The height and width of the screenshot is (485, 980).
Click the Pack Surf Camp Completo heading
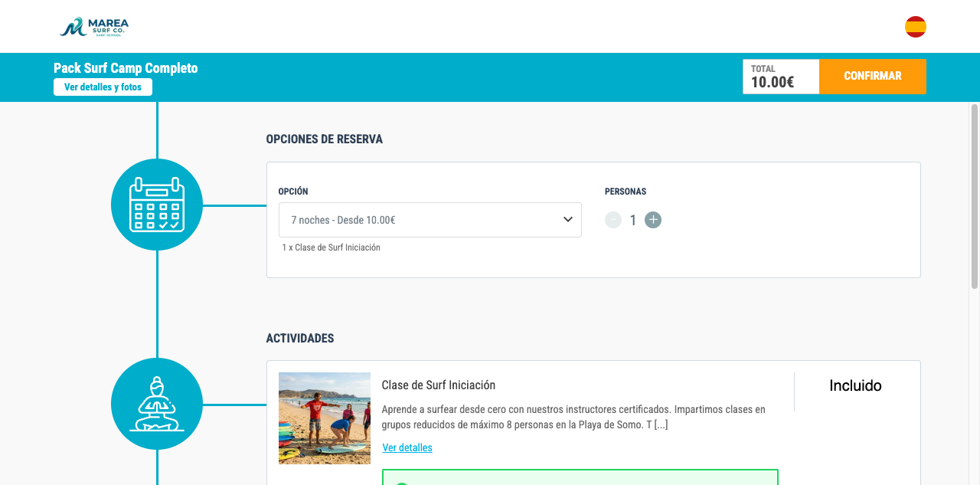coord(126,67)
